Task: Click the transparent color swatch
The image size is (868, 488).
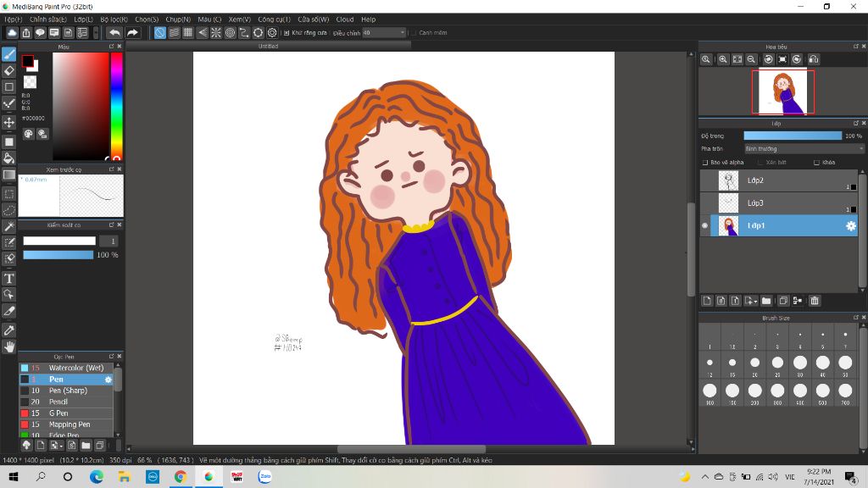Action: point(30,82)
